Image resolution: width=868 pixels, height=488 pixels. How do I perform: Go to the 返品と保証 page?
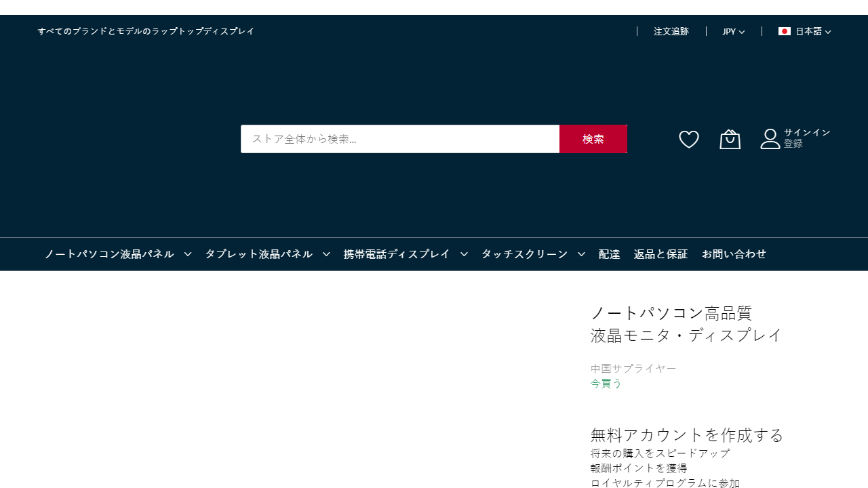[660, 254]
